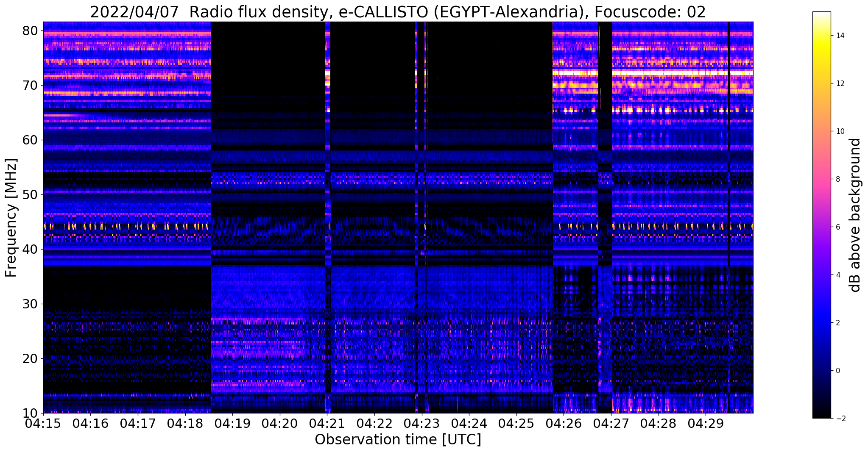Click the 04:17 time tick label
This screenshot has height=452, width=868.
coord(138,423)
